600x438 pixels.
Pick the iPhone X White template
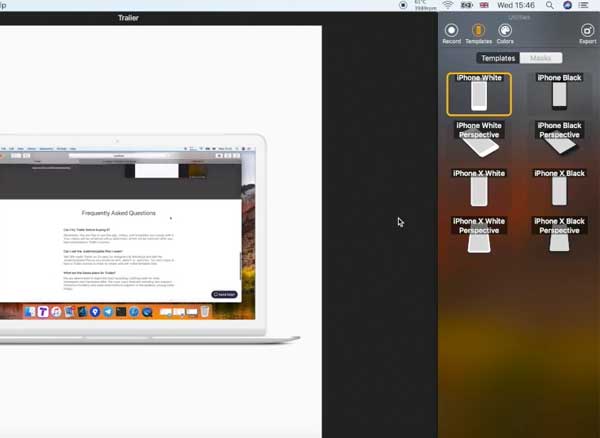(x=479, y=187)
